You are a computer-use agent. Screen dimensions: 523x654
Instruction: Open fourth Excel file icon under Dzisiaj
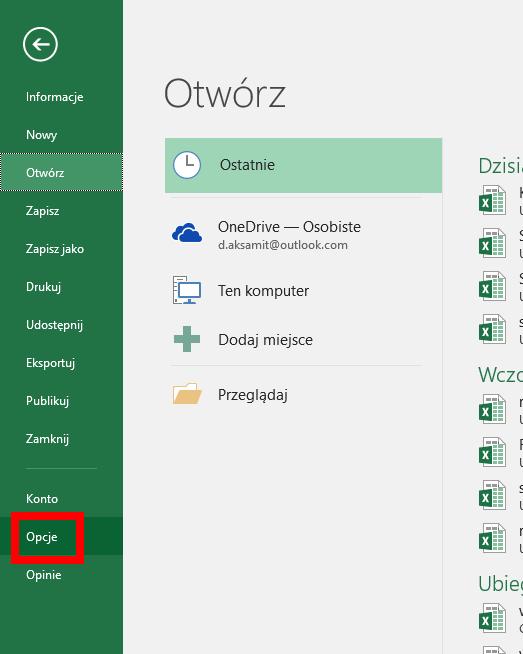493,329
